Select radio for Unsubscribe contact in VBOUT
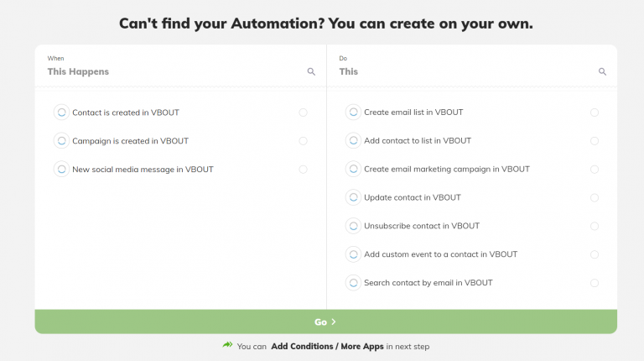 [x=595, y=226]
